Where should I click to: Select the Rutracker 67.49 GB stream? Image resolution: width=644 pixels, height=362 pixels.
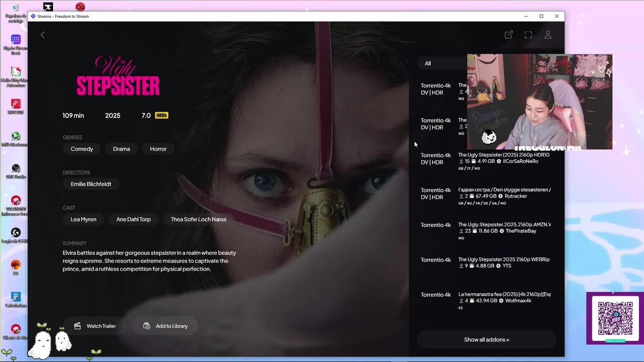point(486,197)
